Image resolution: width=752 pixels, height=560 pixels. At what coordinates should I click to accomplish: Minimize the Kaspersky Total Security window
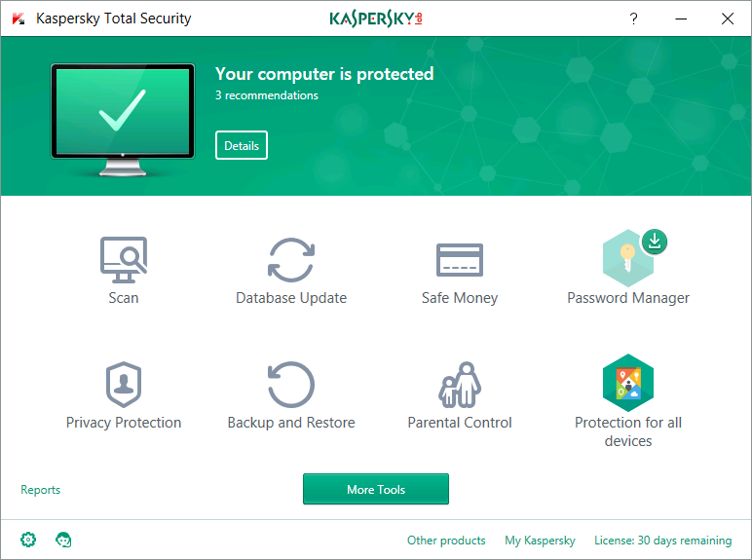tap(680, 19)
